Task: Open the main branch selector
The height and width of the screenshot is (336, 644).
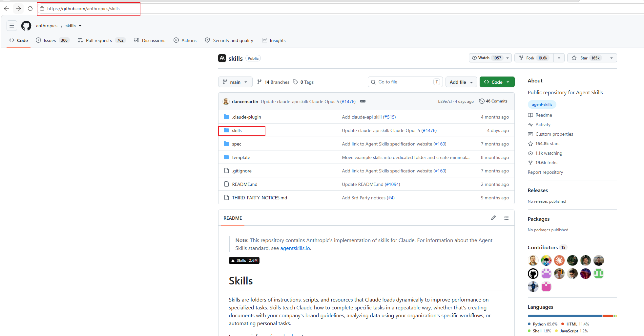Action: (235, 82)
